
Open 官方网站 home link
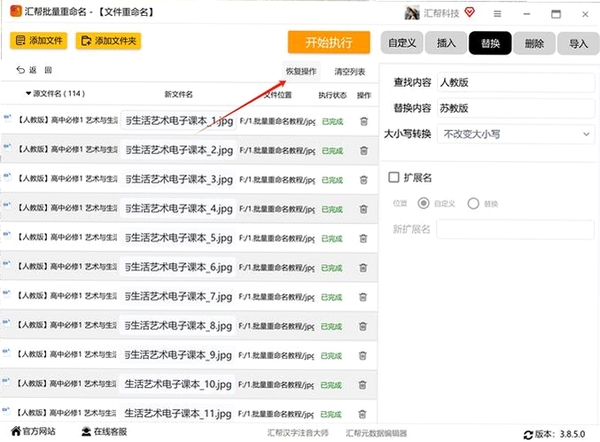coord(33,431)
